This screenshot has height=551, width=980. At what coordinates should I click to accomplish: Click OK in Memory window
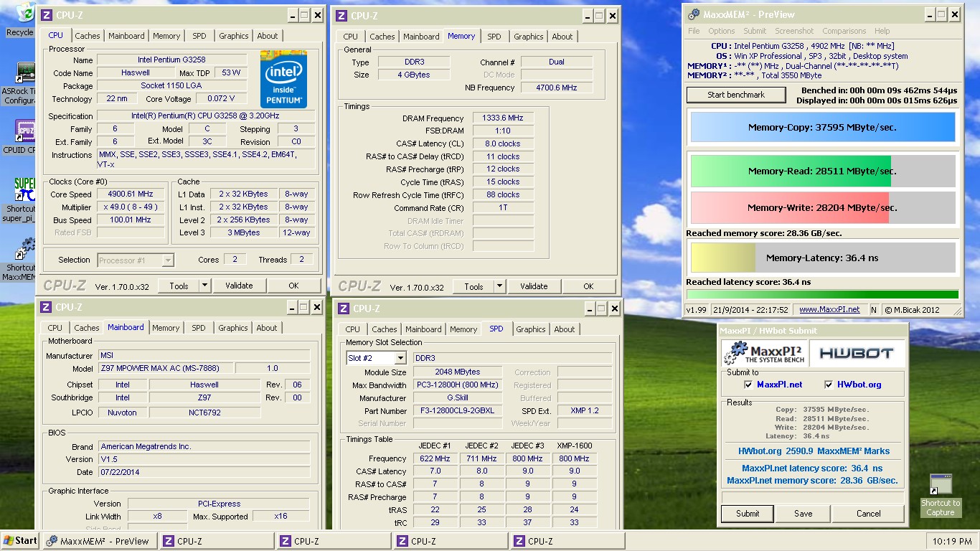(x=588, y=286)
